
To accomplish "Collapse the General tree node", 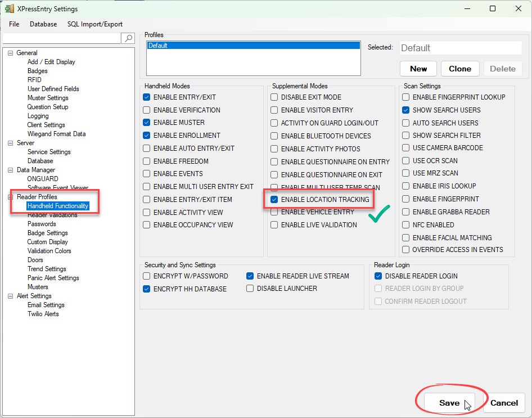I will pos(10,53).
